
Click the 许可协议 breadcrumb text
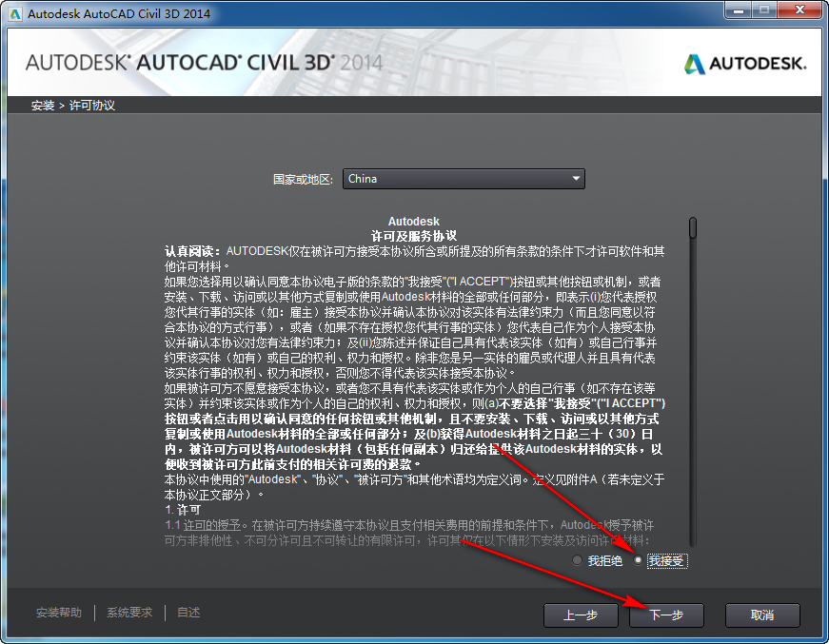(x=92, y=106)
